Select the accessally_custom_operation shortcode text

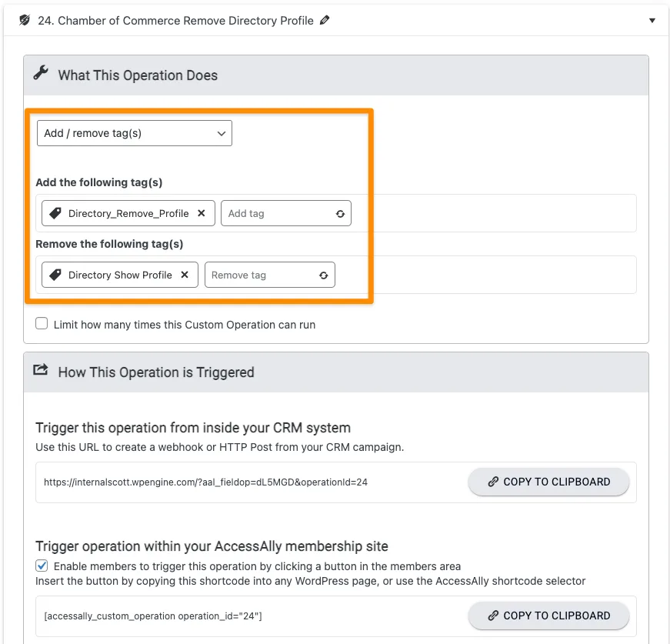pyautogui.click(x=153, y=616)
